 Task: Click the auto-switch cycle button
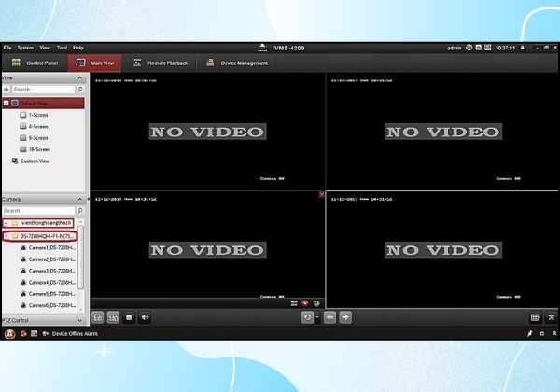click(307, 317)
